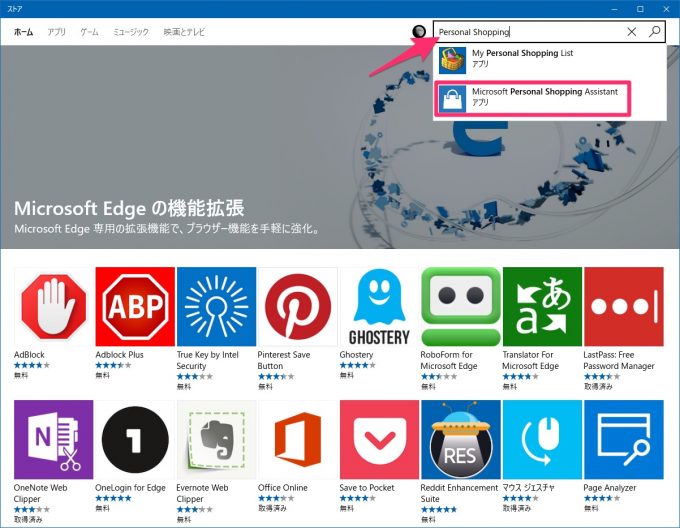Image resolution: width=680 pixels, height=528 pixels.
Task: Click the OneNote Web Clipper title
Action: point(40,493)
